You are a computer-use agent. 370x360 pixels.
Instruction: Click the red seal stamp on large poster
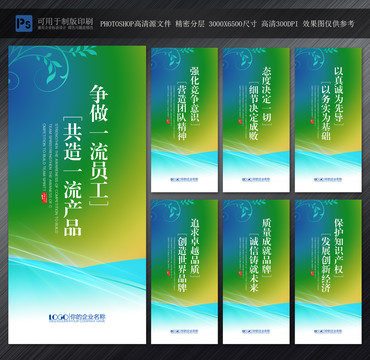click(44, 197)
